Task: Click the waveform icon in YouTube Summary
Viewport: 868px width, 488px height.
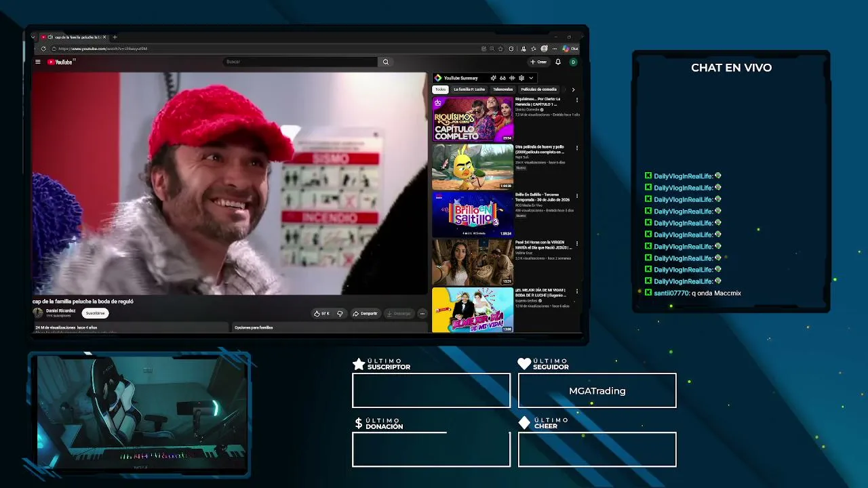Action: (512, 78)
